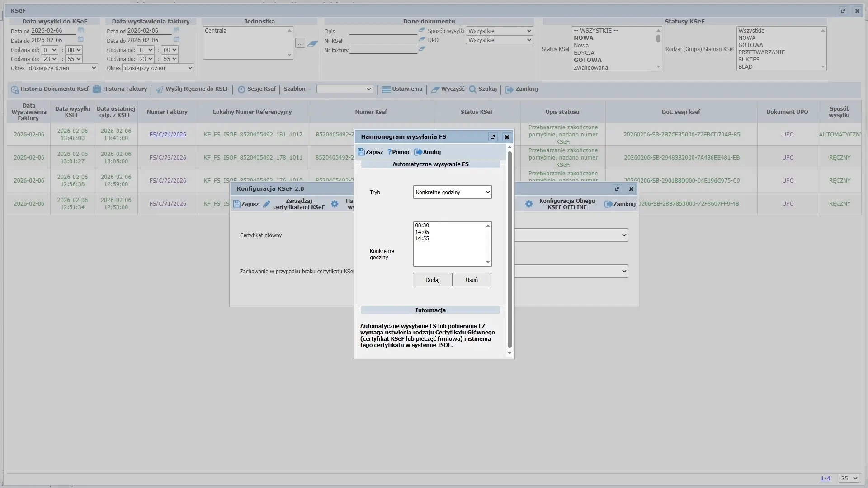The height and width of the screenshot is (488, 868).
Task: Click Harmonogram dialog vertical scrollbar
Action: [510, 249]
